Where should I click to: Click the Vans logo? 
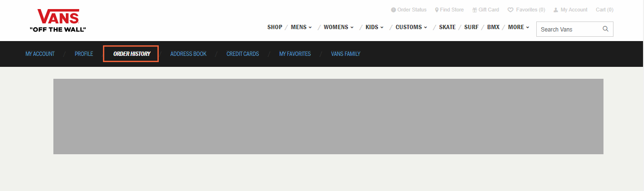point(58,21)
